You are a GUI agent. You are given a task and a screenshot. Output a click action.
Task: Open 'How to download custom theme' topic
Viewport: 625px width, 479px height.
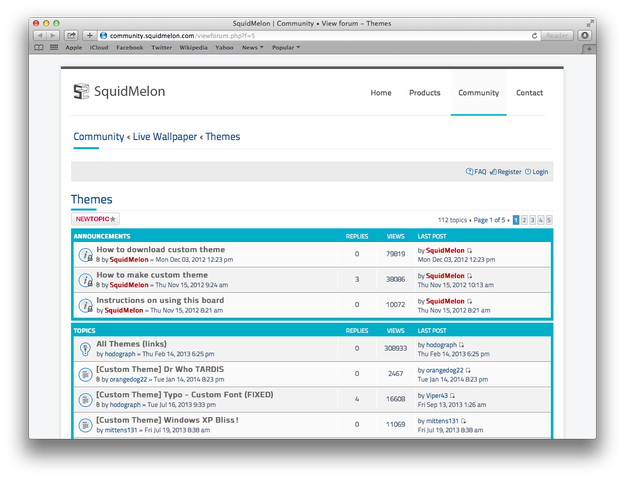[161, 249]
